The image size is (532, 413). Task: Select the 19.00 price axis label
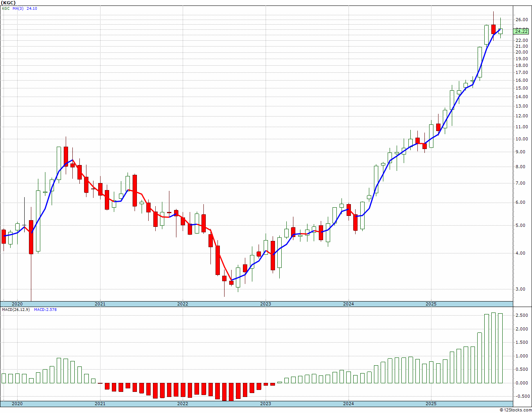click(x=521, y=59)
